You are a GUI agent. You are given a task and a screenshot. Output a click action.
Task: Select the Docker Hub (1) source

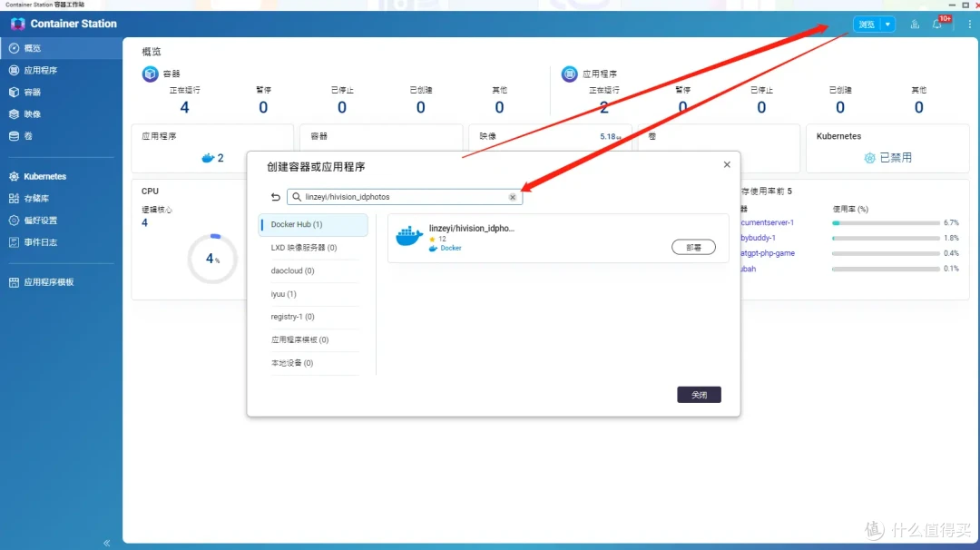click(313, 224)
